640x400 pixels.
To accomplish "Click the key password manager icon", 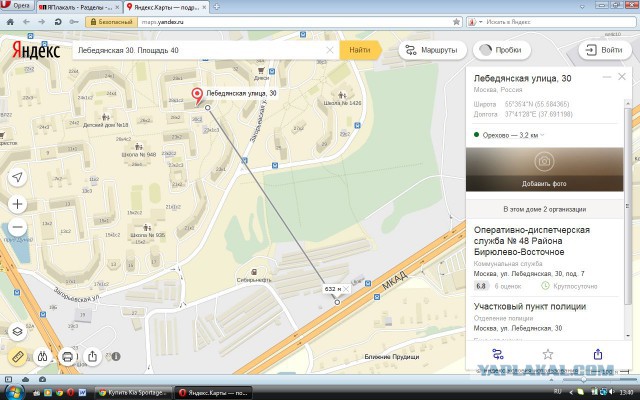I will tap(74, 22).
